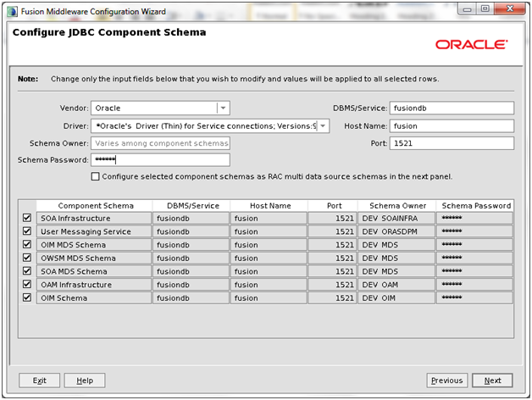
Task: Click password cell in SOA Infrastructure row
Action: (474, 218)
